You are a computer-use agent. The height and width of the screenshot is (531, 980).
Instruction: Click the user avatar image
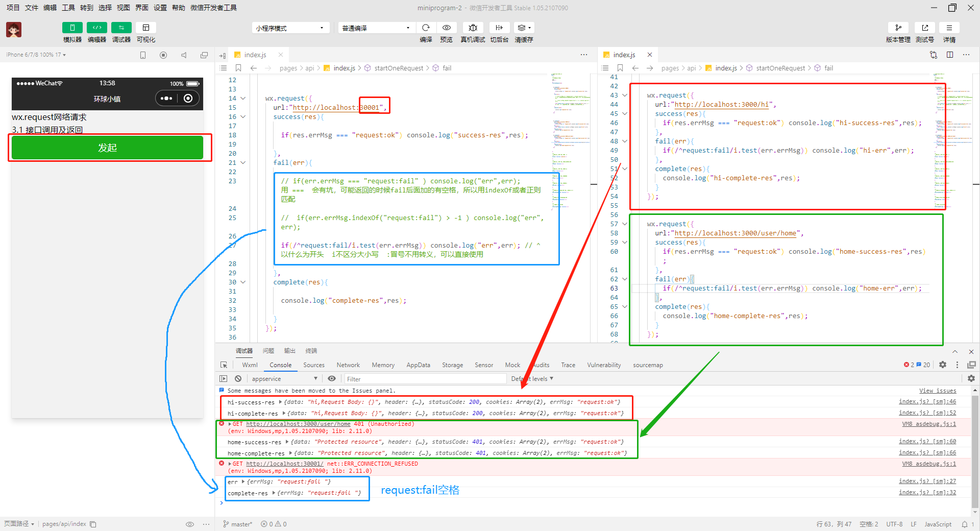pos(14,30)
